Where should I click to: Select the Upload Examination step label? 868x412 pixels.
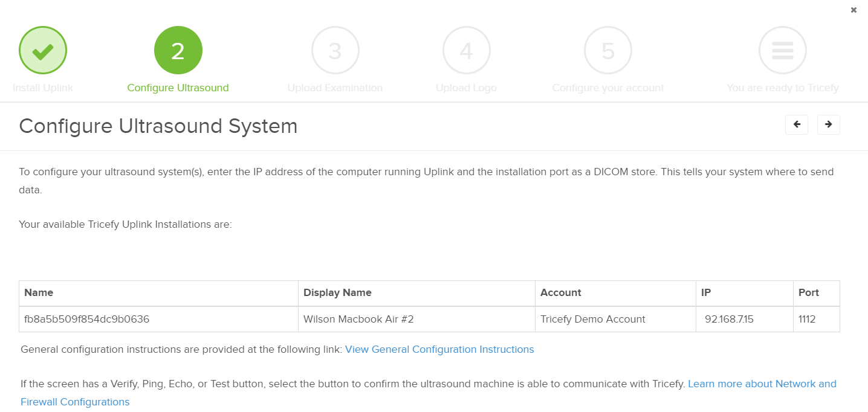click(335, 88)
